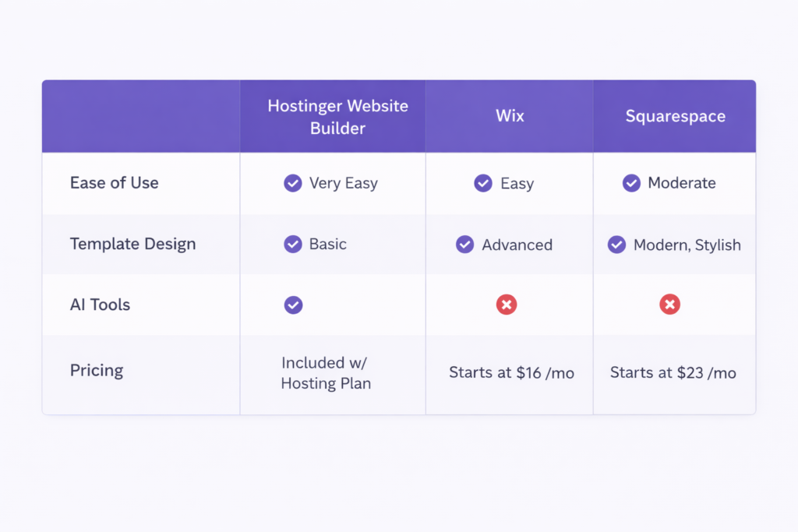Click the checkmark icon beside Very Easy
798x532 pixels.
coord(293,183)
